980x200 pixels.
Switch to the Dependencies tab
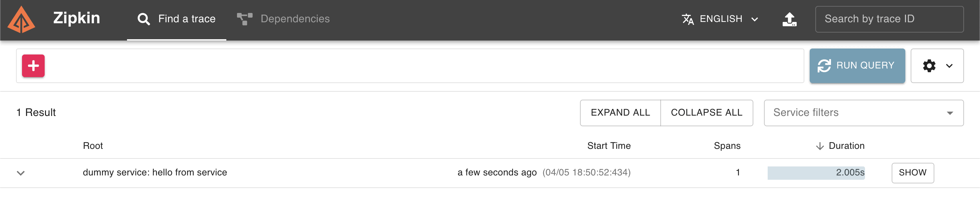(283, 19)
